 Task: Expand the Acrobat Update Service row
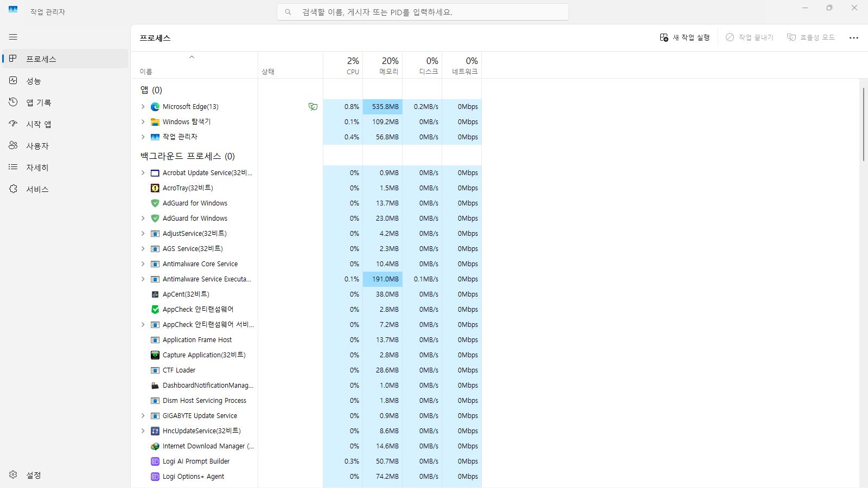pyautogui.click(x=143, y=173)
